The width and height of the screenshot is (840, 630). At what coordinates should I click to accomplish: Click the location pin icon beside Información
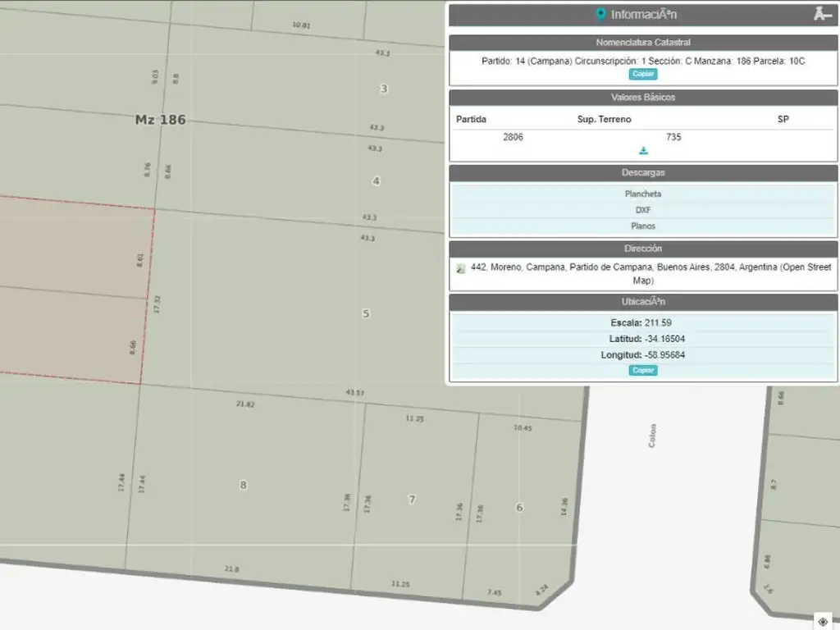coord(600,15)
